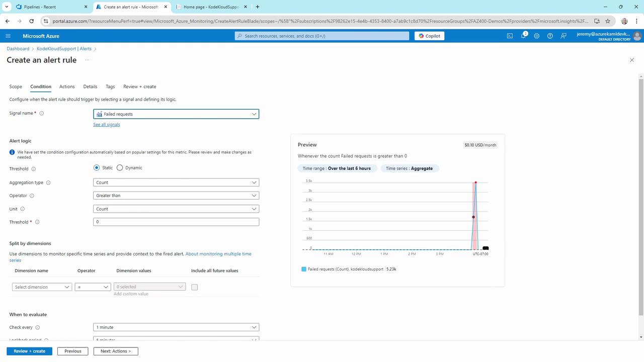Switch to the Tags tab
The image size is (644, 362).
[x=110, y=86]
